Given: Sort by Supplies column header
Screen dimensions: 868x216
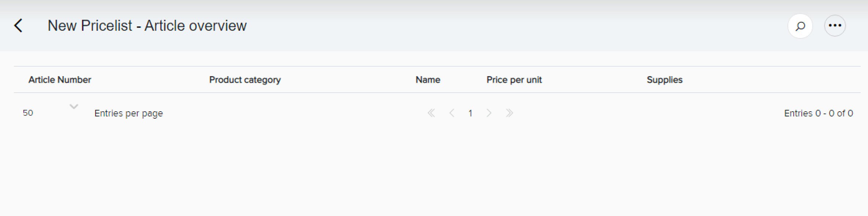Looking at the screenshot, I should [x=665, y=80].
